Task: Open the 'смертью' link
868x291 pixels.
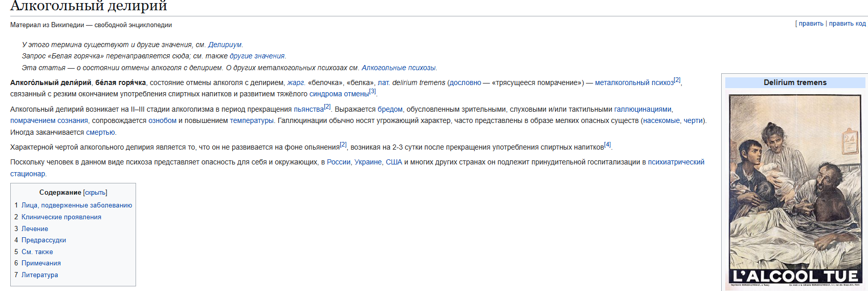Action: [100, 133]
